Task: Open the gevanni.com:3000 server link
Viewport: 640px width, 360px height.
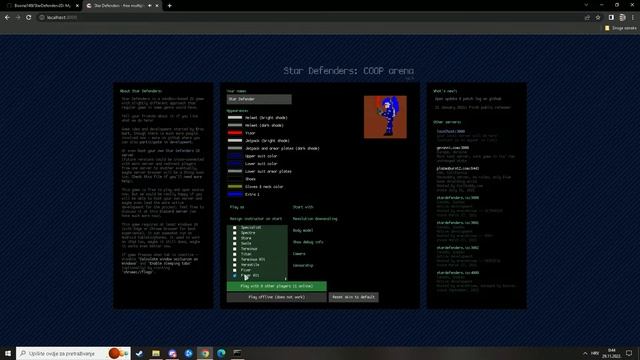Action: tap(453, 148)
